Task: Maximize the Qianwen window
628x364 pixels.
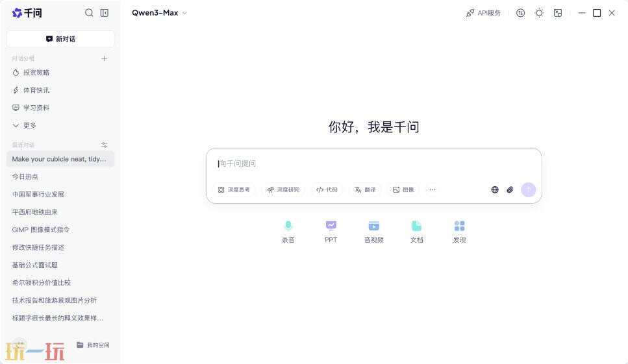Action: pos(597,13)
